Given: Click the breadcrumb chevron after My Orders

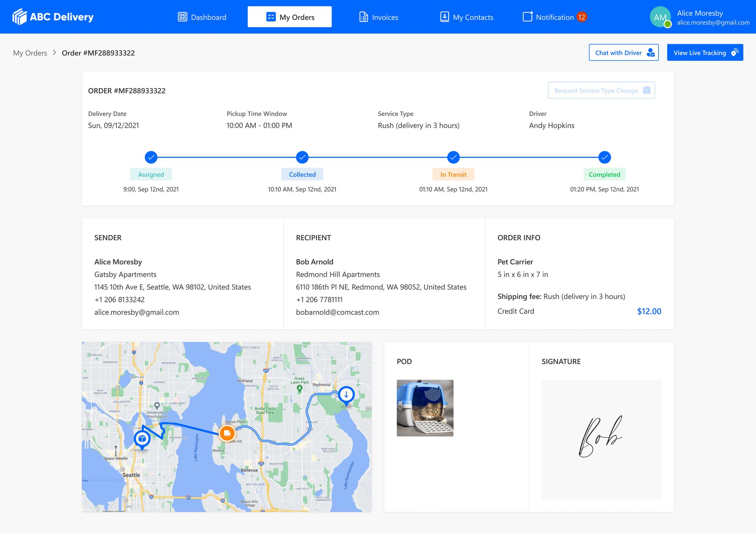Looking at the screenshot, I should point(54,53).
